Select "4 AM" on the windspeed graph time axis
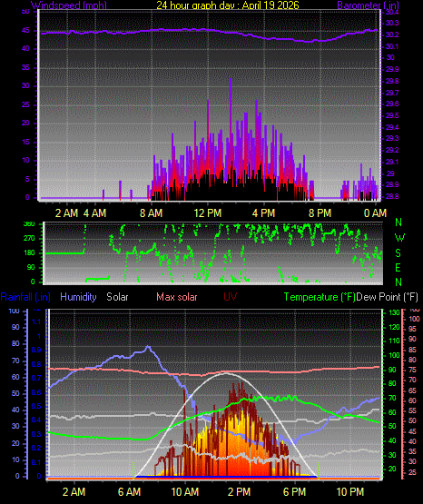Screen dimensions: 423x504 point(94,212)
